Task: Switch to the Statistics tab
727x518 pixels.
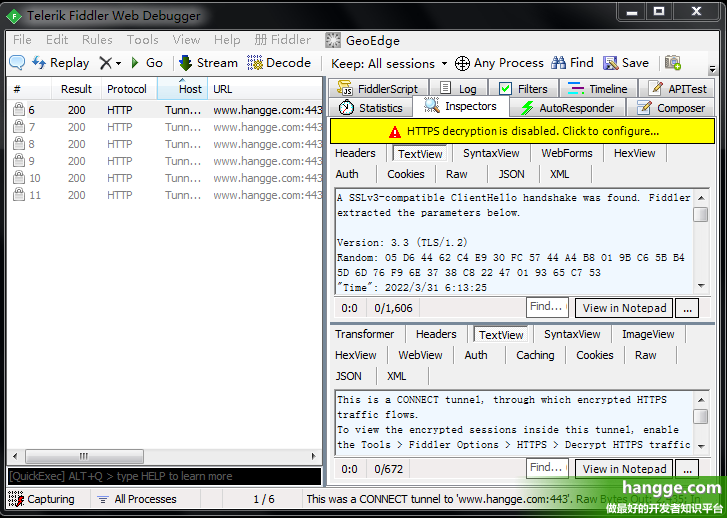Action: point(370,108)
